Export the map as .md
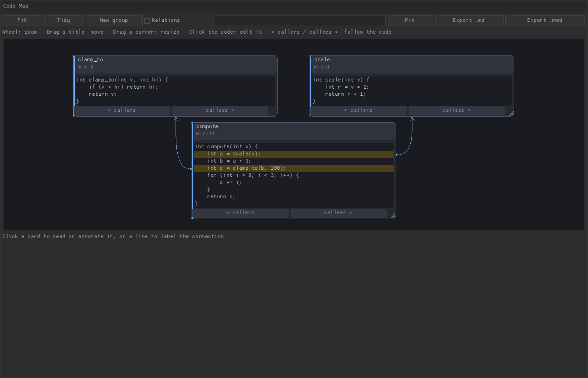This screenshot has width=588, height=378. (x=469, y=20)
